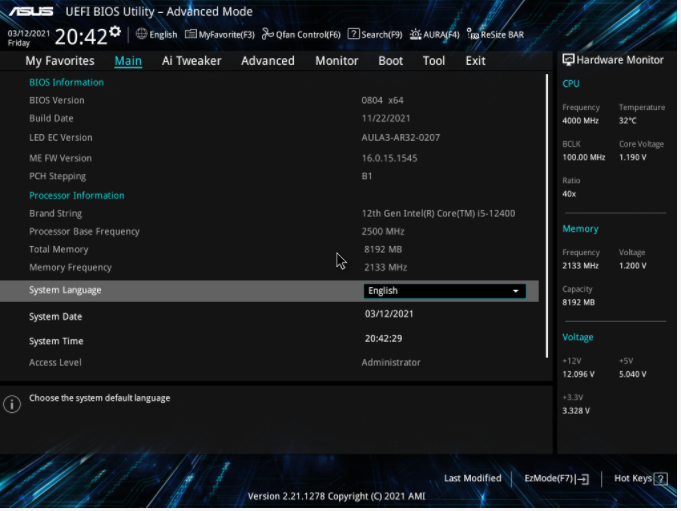Click English language label in top bar
681x511 pixels.
[x=163, y=35]
